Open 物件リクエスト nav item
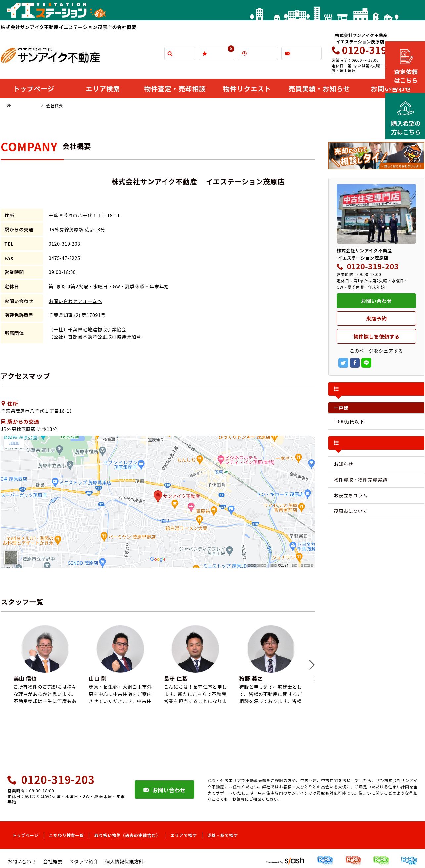 coord(247,89)
